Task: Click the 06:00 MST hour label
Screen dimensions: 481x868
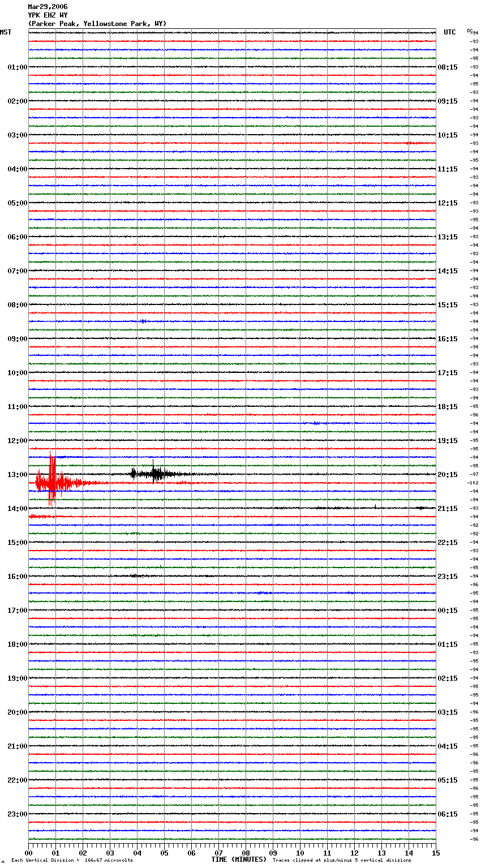Action: click(x=18, y=237)
